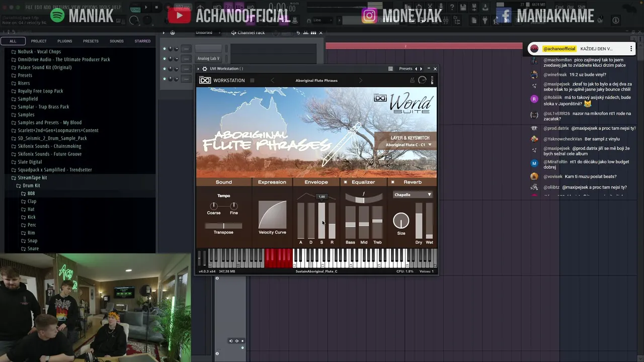The image size is (644, 362).
Task: Select the Analog Lab V channel button
Action: [208, 58]
